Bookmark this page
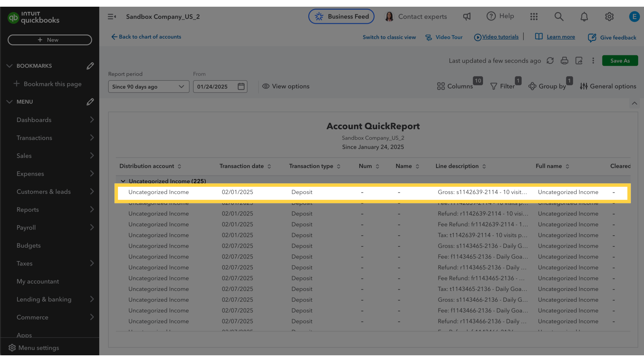The height and width of the screenshot is (362, 644). coord(47,84)
